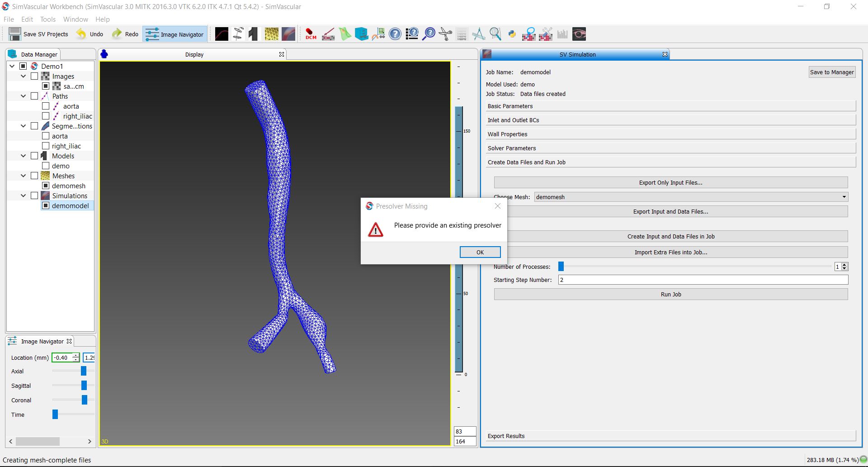Image resolution: width=868 pixels, height=467 pixels.
Task: Click the green surface tool icon
Action: [345, 34]
